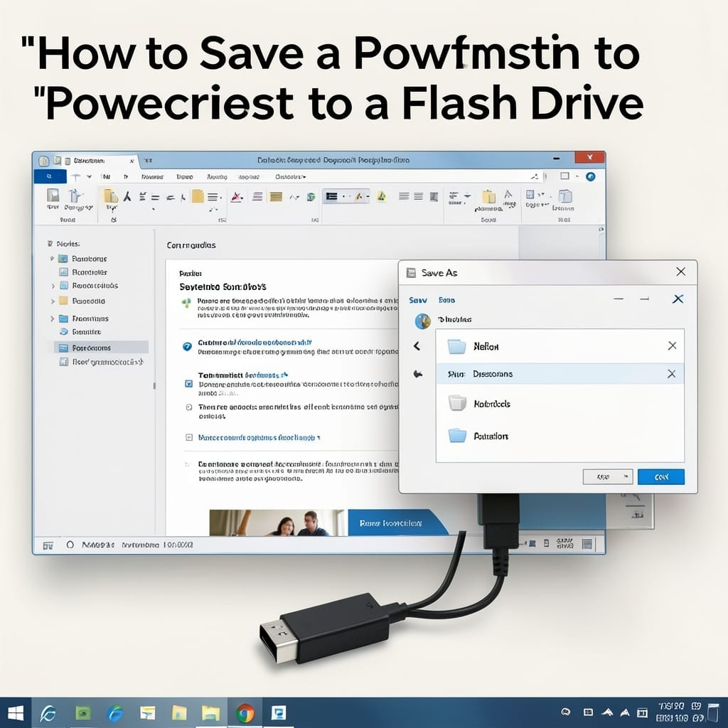
Task: Click the large save document icon in ribbon
Action: tap(53, 195)
